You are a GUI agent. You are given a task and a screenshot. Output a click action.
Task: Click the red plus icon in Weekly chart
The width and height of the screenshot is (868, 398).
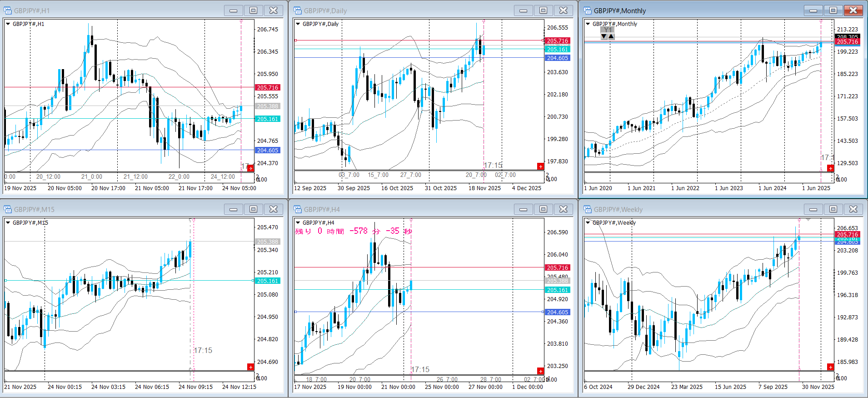click(830, 367)
